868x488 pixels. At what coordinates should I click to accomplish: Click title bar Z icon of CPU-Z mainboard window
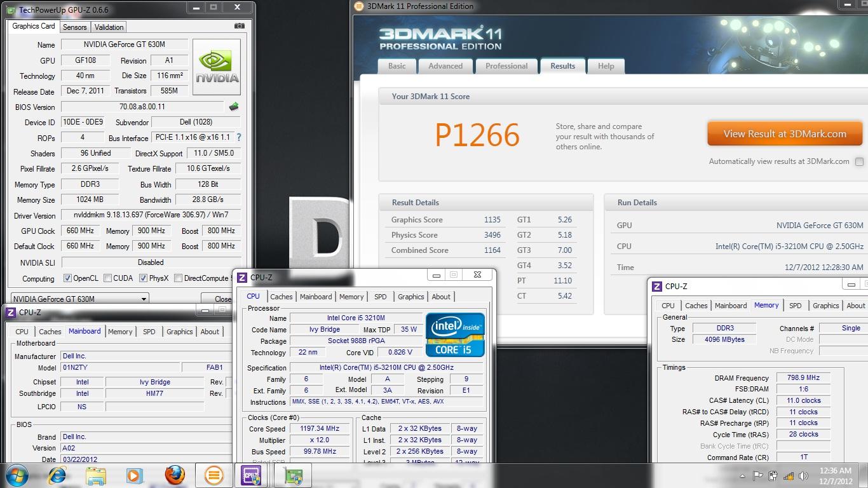click(x=10, y=313)
